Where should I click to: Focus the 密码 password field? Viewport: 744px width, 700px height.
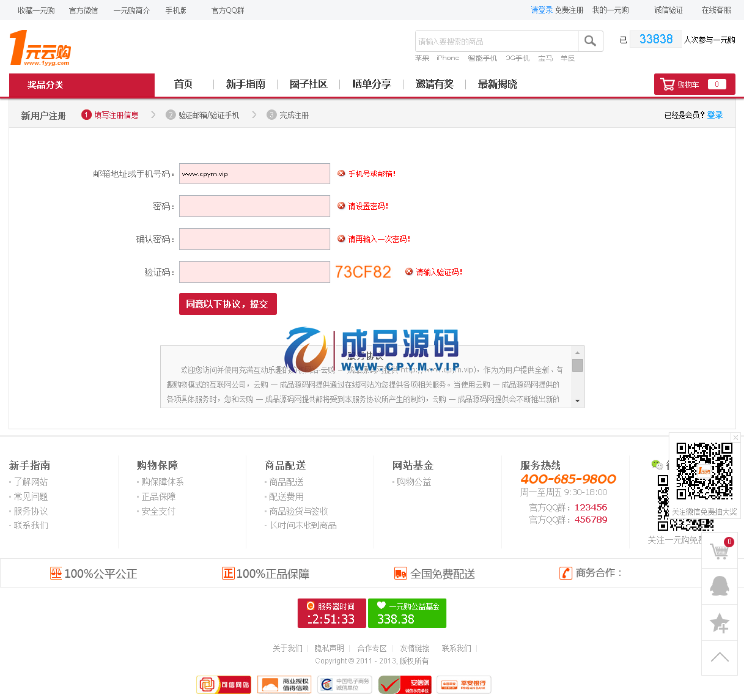[254, 206]
